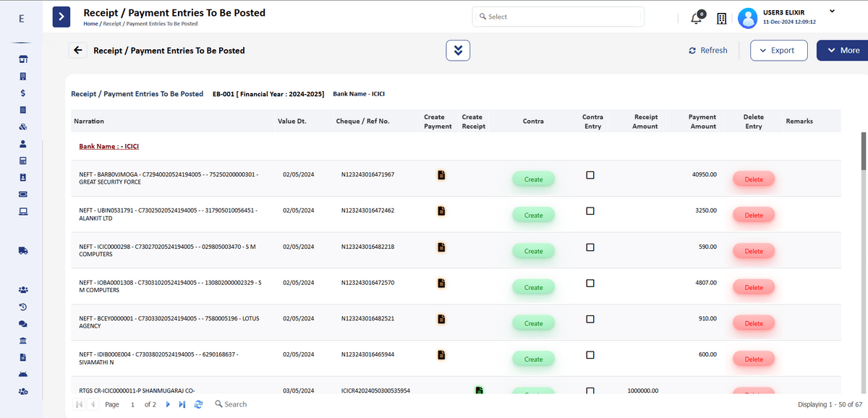Click create receipt icon for SHANMUGARAJ row

(478, 391)
